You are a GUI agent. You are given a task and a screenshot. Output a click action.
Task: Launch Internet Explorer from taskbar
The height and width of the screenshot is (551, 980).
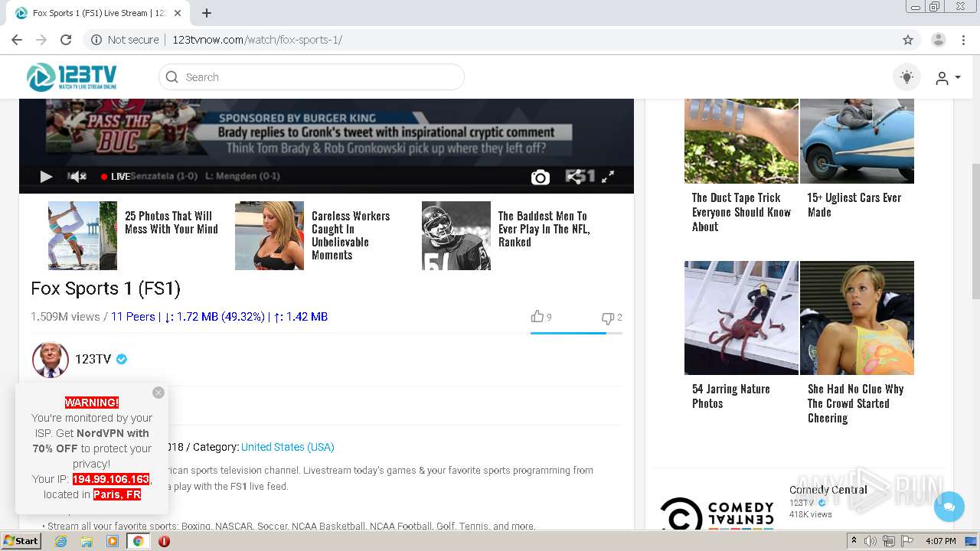pyautogui.click(x=60, y=541)
